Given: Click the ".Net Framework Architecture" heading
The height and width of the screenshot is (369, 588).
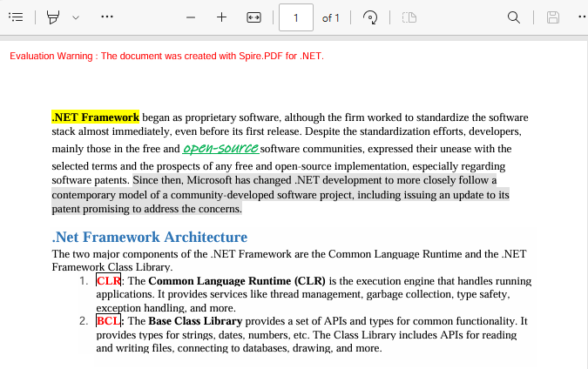Looking at the screenshot, I should coord(150,237).
